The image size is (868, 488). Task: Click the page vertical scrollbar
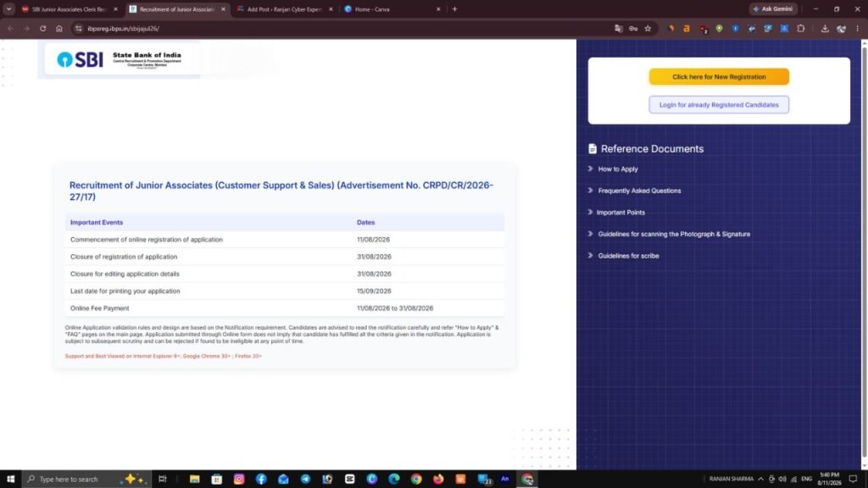pyautogui.click(x=864, y=254)
